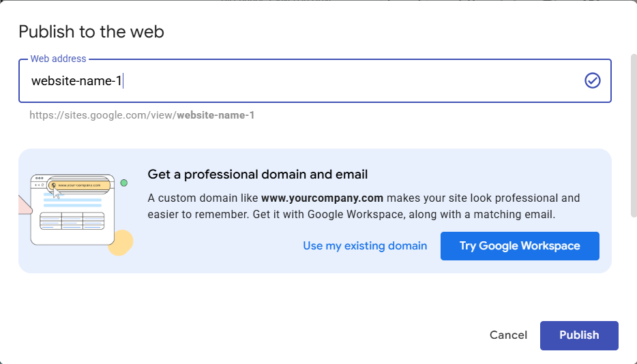Click the browser window illustration
Screen dimensions: 637x364
[x=72, y=210]
